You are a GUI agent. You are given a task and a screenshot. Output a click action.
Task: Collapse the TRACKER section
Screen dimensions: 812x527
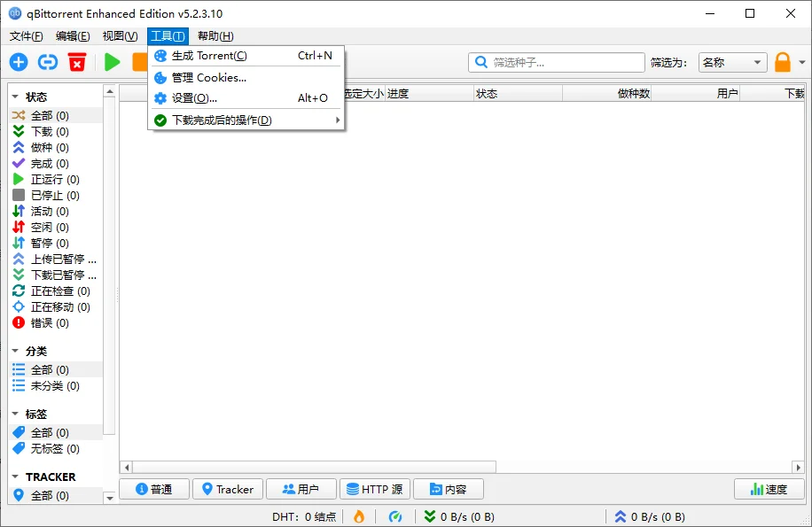point(16,477)
